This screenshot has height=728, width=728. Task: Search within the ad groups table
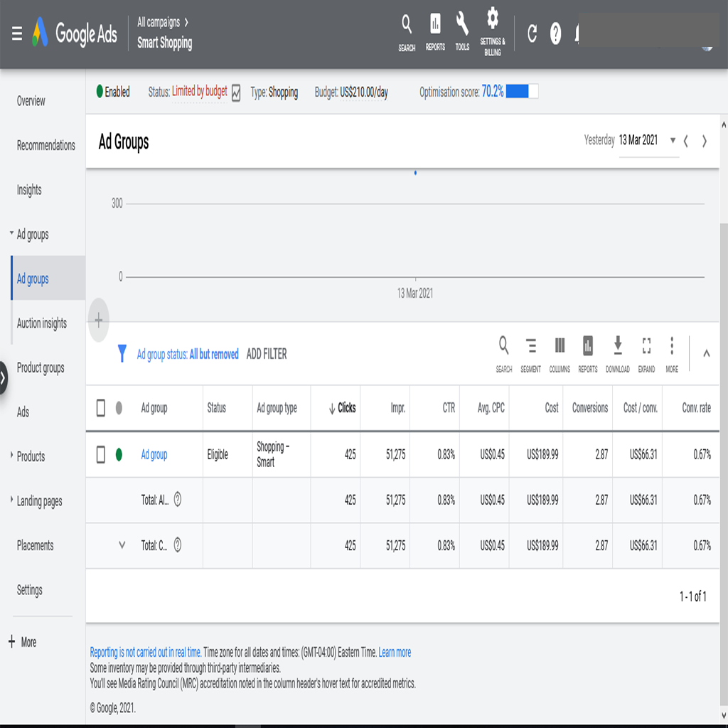504,354
